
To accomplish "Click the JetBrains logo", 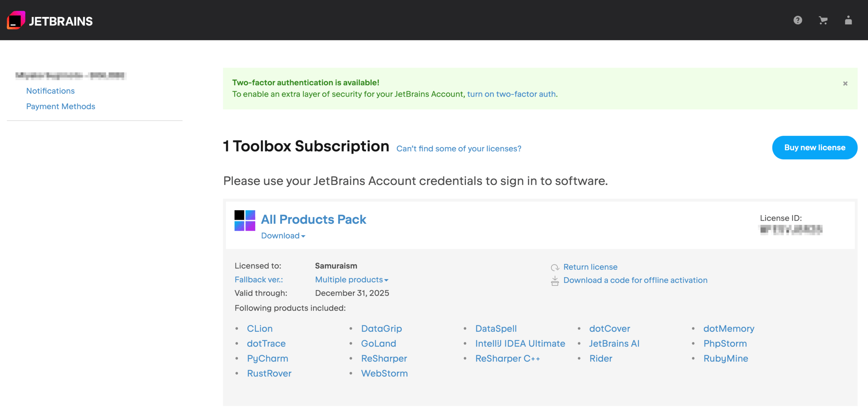I will pyautogui.click(x=50, y=20).
